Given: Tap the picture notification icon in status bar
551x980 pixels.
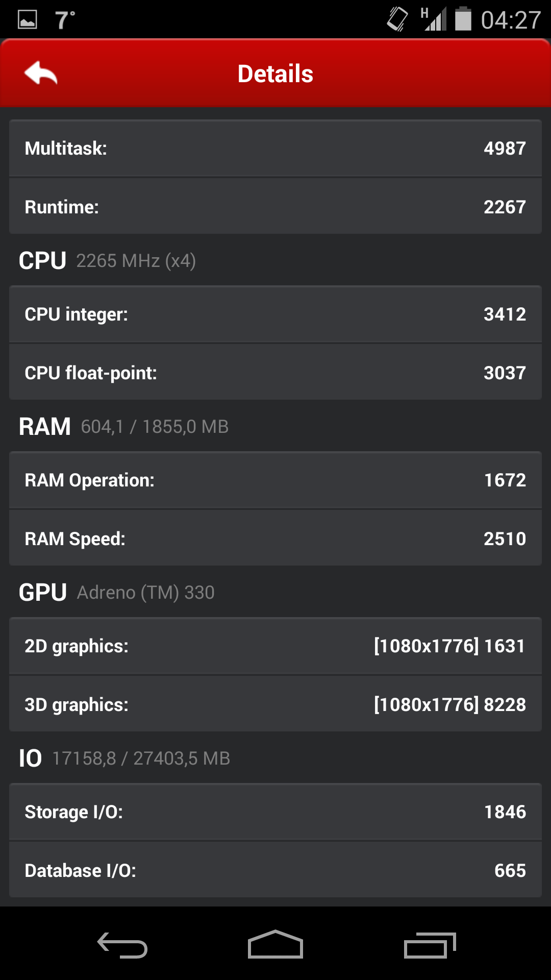Looking at the screenshot, I should click(28, 20).
